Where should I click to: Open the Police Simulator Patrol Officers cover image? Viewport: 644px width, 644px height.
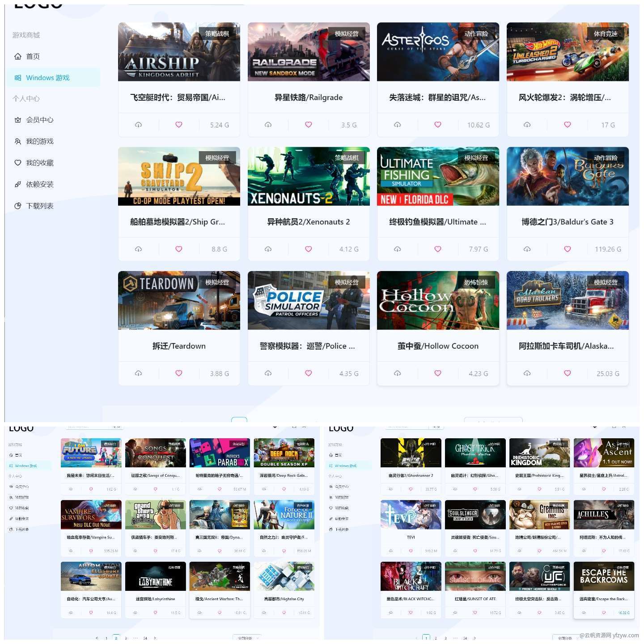(x=309, y=301)
